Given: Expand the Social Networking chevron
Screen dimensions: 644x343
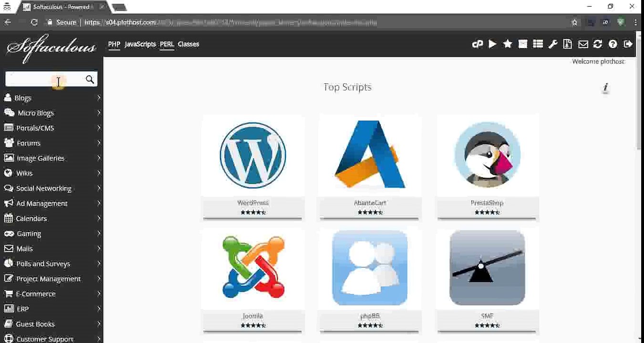Looking at the screenshot, I should (x=99, y=188).
